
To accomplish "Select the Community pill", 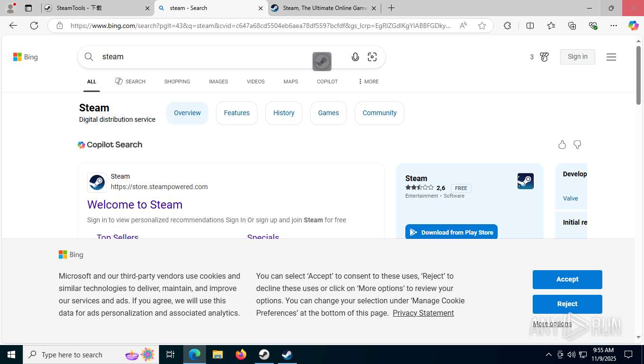I will (x=379, y=113).
